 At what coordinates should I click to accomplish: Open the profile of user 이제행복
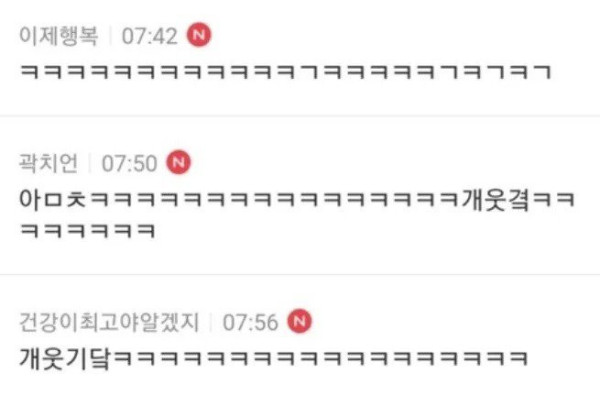click(58, 36)
